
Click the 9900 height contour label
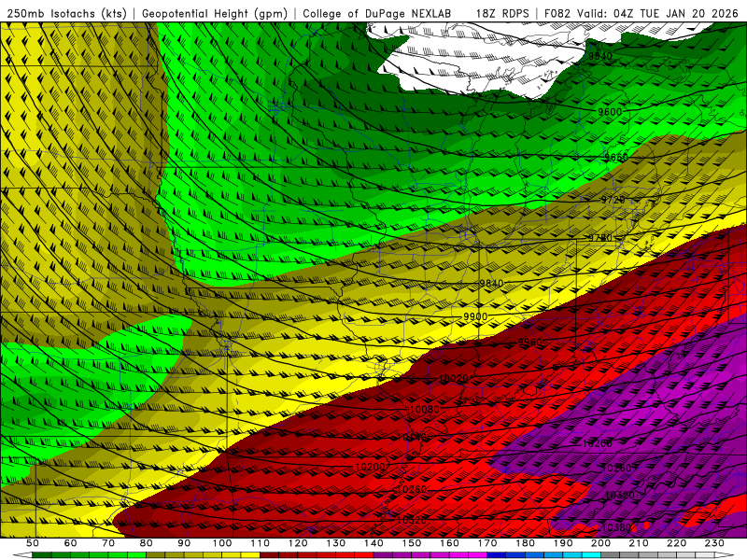click(x=475, y=316)
